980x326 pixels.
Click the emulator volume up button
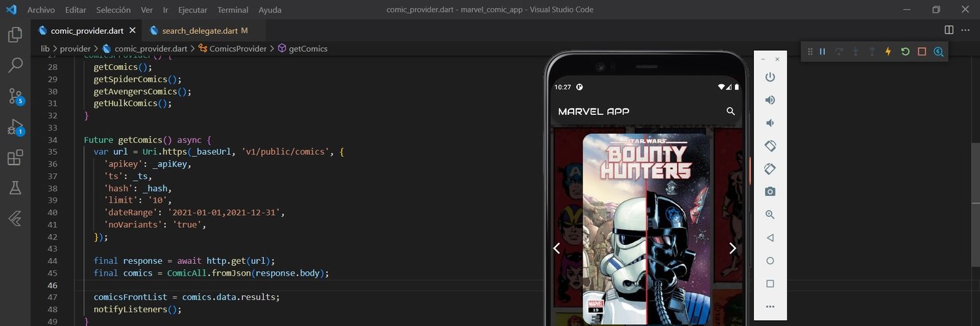[770, 100]
